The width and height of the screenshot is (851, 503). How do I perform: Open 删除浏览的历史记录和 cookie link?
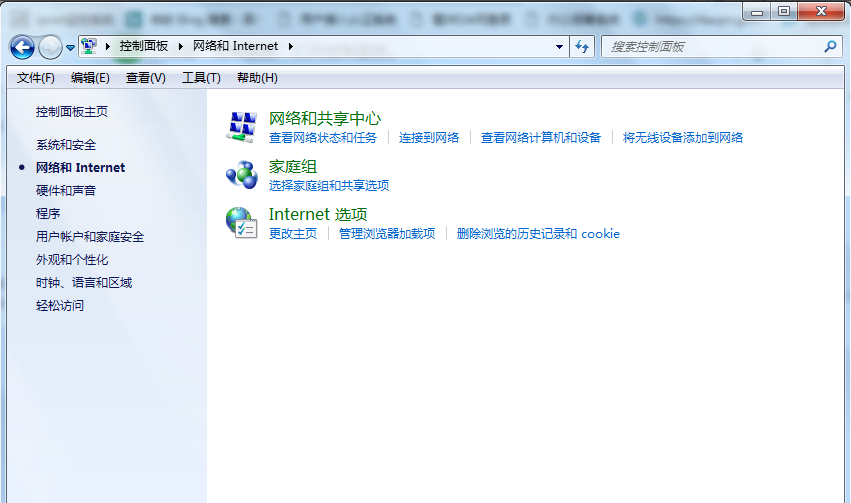pyautogui.click(x=538, y=234)
